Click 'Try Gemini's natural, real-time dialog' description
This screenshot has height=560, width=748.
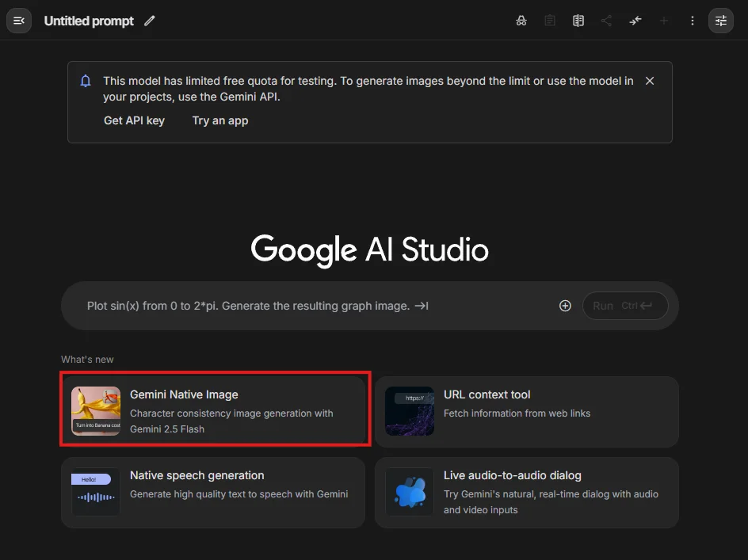click(551, 502)
